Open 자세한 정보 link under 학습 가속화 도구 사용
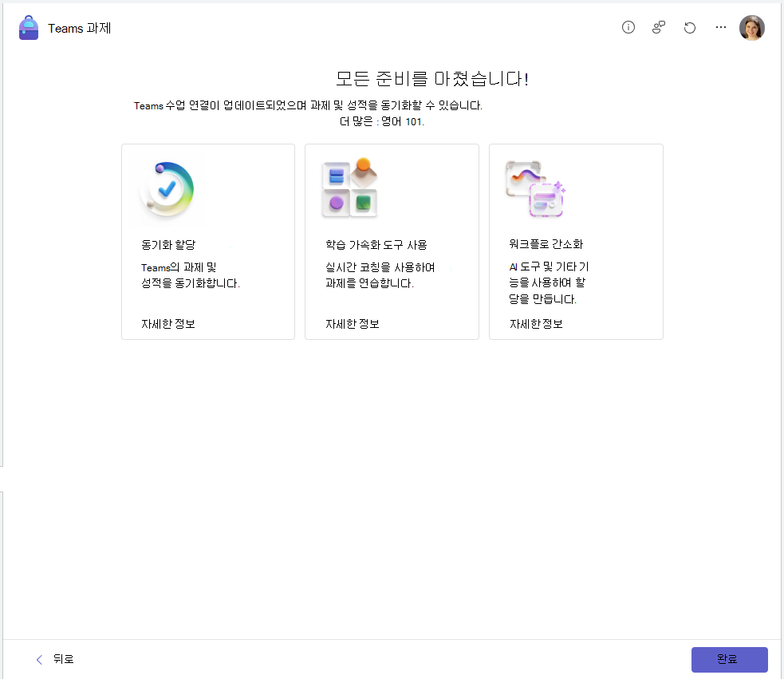The image size is (784, 679). click(352, 324)
